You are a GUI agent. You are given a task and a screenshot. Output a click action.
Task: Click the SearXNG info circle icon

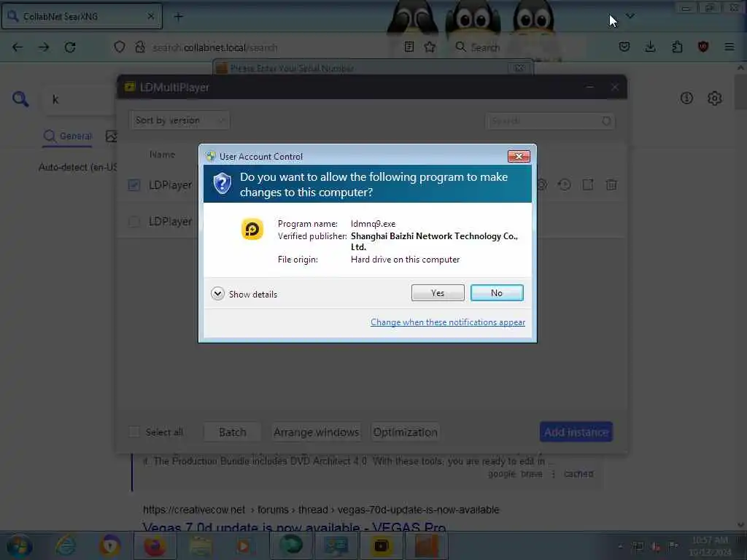(686, 98)
